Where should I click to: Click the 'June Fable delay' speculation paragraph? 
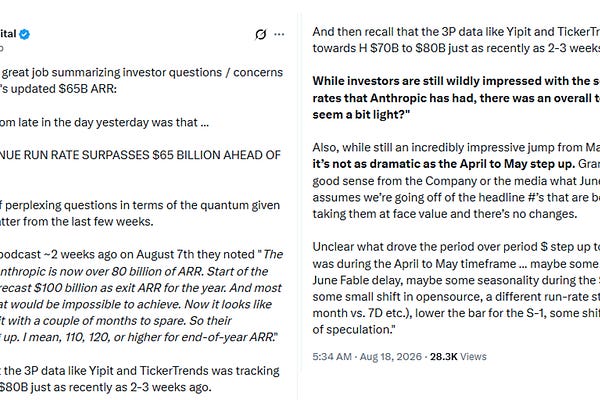coord(456,288)
